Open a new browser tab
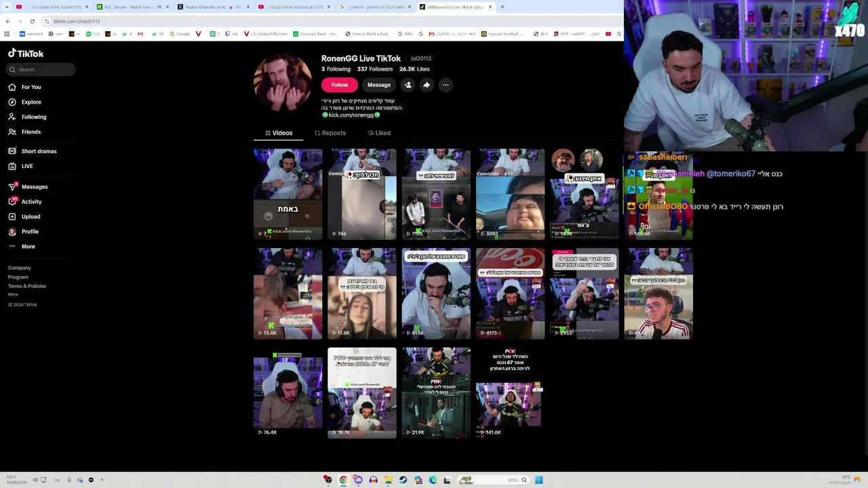Screen dimensions: 868x488 pos(502,7)
